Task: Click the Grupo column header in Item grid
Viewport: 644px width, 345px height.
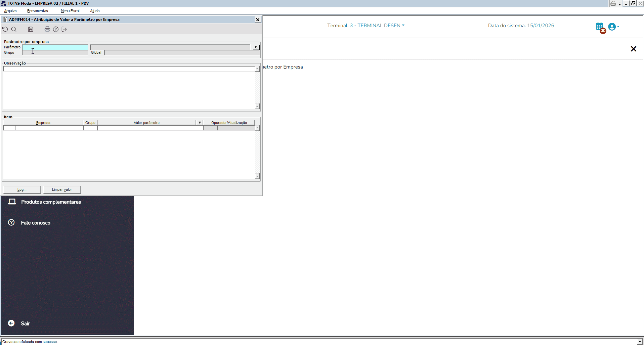Action: [x=90, y=123]
